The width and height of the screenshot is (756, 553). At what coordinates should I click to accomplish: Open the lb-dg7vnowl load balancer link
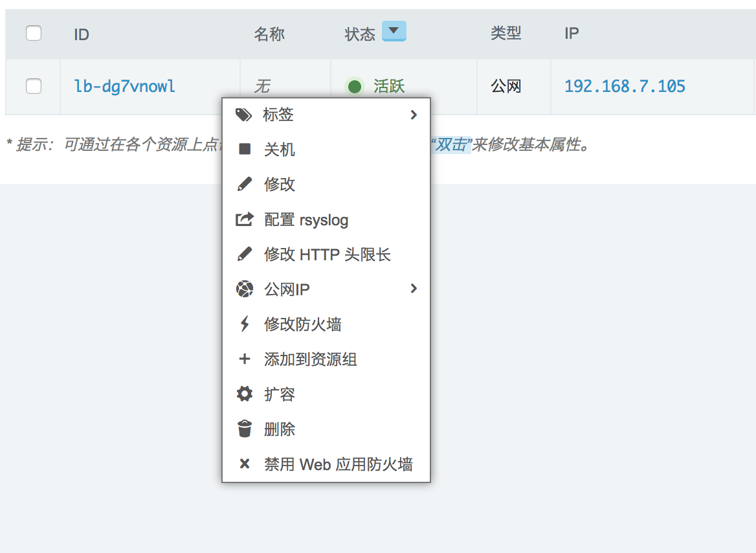click(x=125, y=86)
